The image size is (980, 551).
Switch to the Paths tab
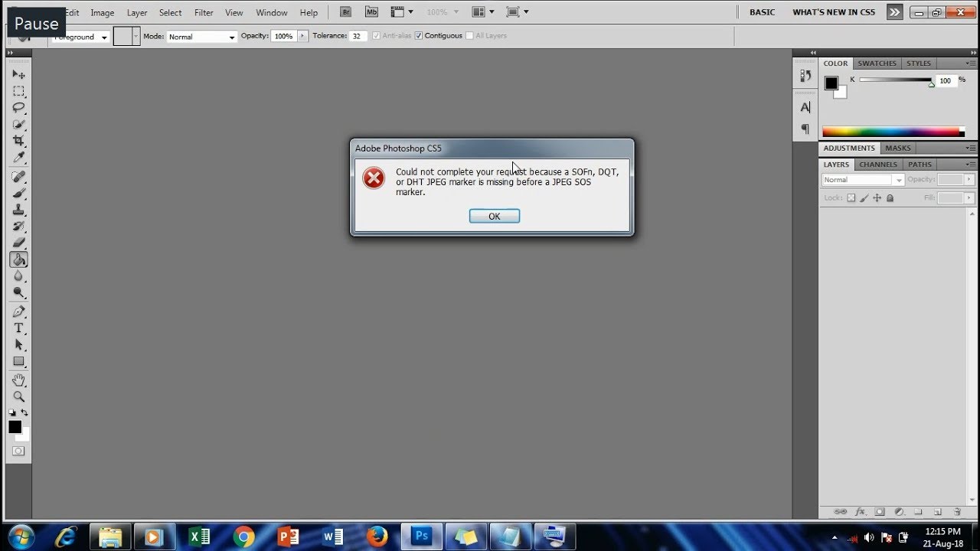coord(920,164)
